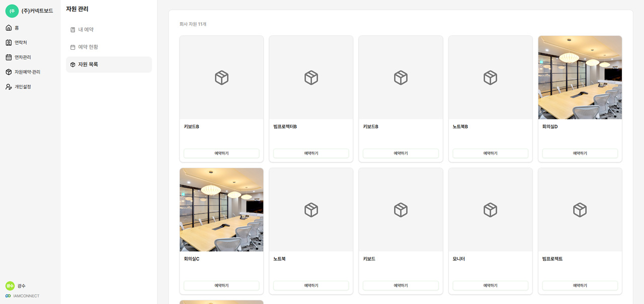Click 예약하기 under the 모니터 card

tap(490, 285)
